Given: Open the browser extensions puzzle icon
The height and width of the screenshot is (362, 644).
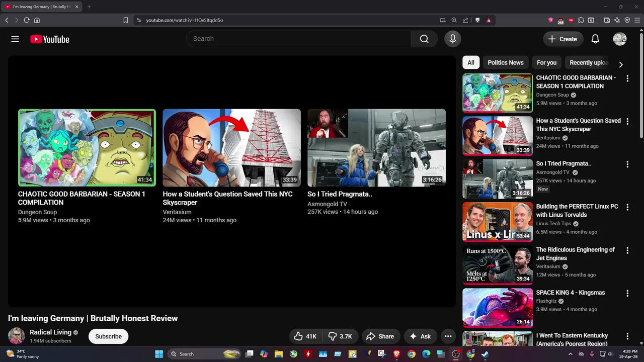Looking at the screenshot, I should [581, 20].
